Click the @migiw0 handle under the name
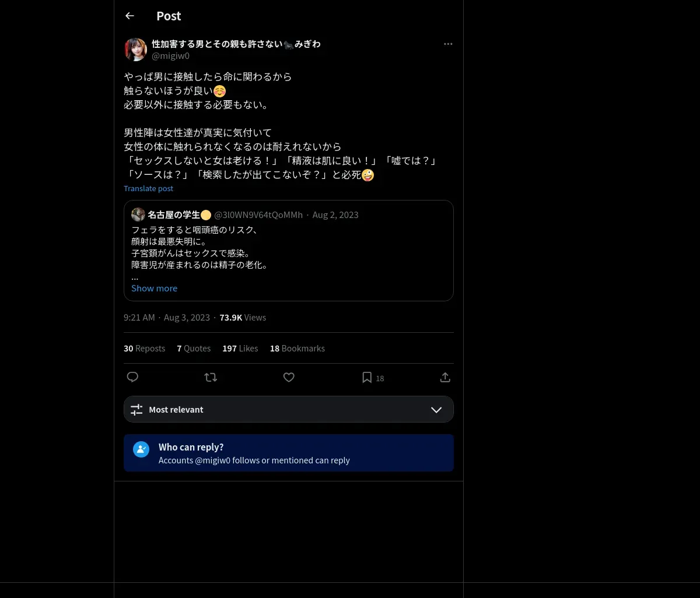This screenshot has height=598, width=700. click(170, 56)
